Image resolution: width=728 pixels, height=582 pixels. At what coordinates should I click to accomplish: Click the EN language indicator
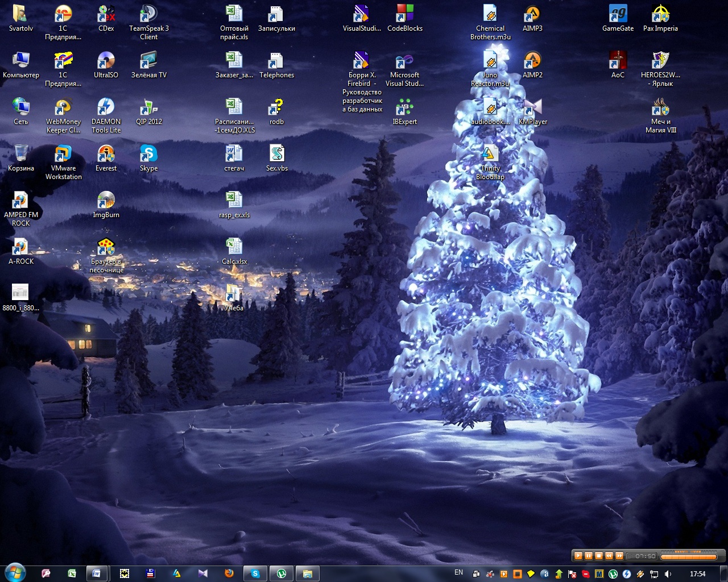(458, 573)
